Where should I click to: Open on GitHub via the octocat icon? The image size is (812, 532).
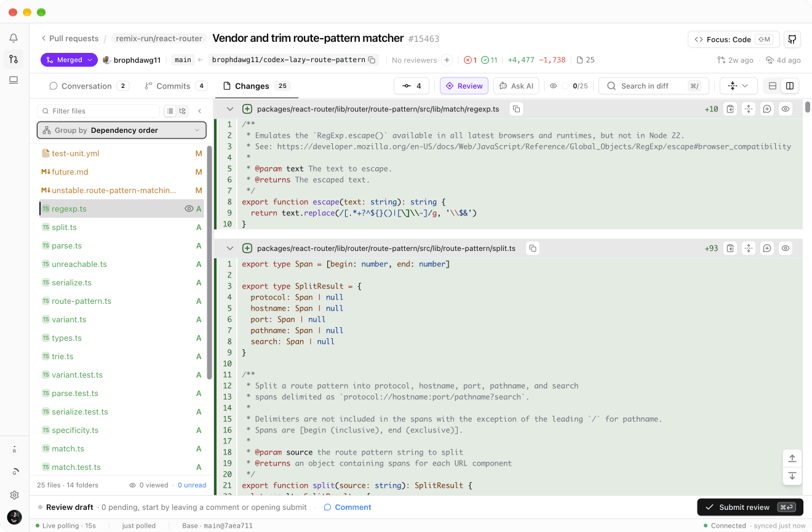(x=792, y=39)
